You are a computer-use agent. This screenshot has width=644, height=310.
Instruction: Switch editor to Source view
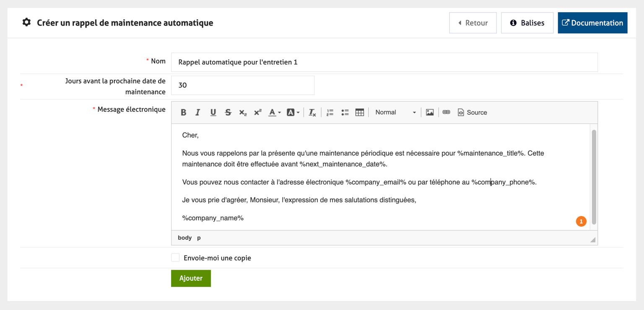472,112
